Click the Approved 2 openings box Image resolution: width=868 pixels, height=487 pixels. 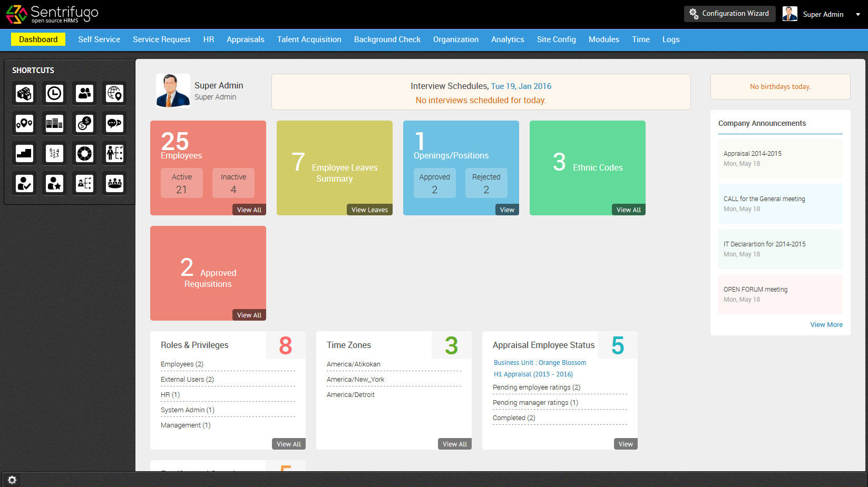point(435,183)
